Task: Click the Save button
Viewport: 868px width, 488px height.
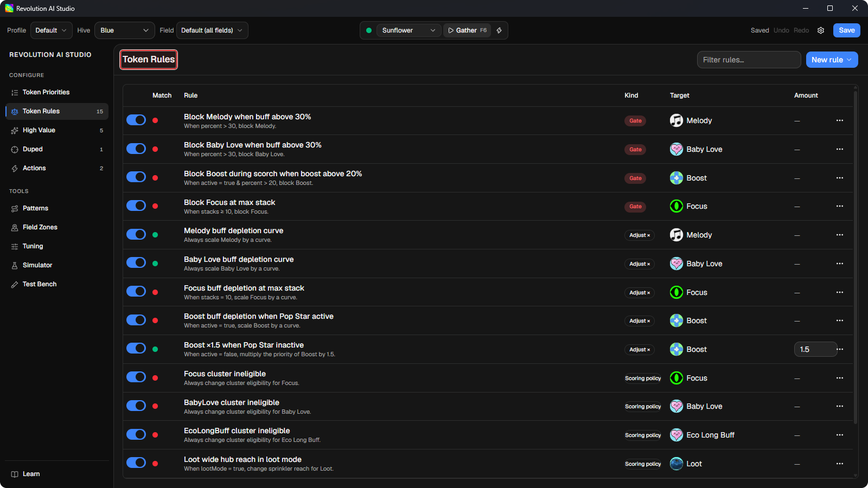Action: click(846, 30)
